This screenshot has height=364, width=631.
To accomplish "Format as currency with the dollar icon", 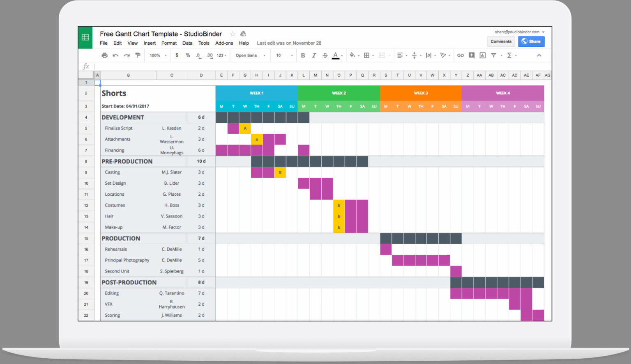I will (177, 55).
